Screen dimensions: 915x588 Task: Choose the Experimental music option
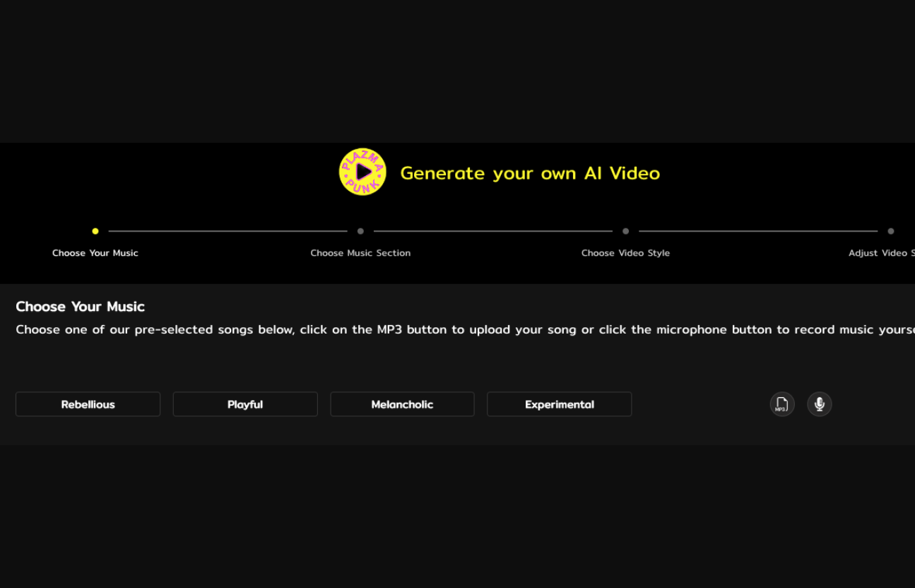559,404
